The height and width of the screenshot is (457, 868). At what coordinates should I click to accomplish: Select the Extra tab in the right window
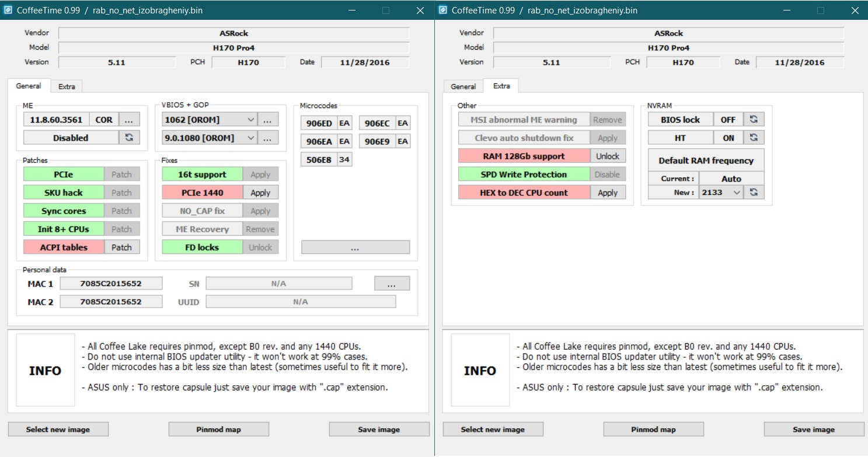click(x=501, y=86)
